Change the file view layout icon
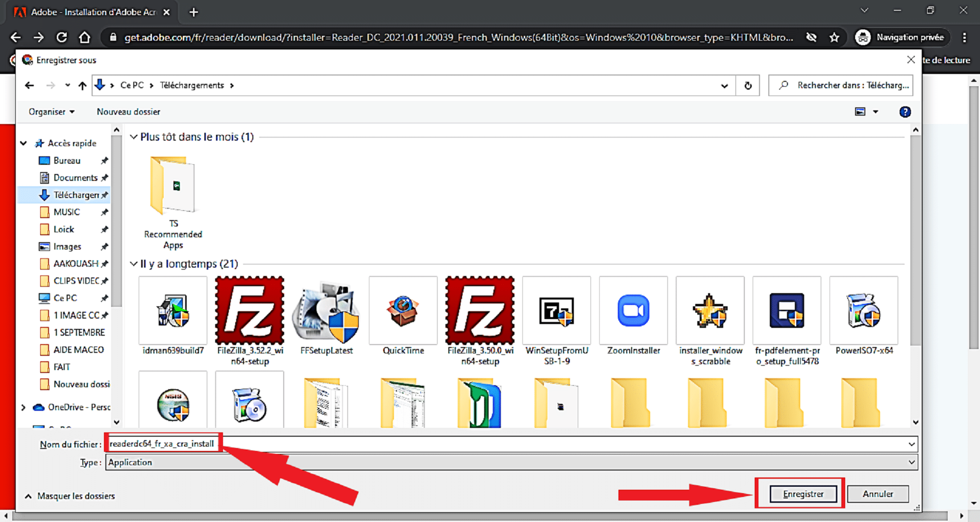980x522 pixels. pos(860,112)
